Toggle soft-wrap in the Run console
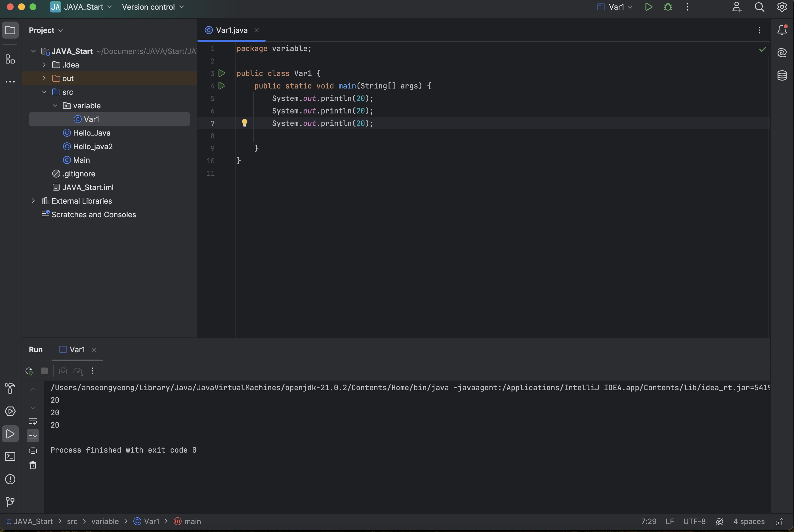 (x=33, y=421)
